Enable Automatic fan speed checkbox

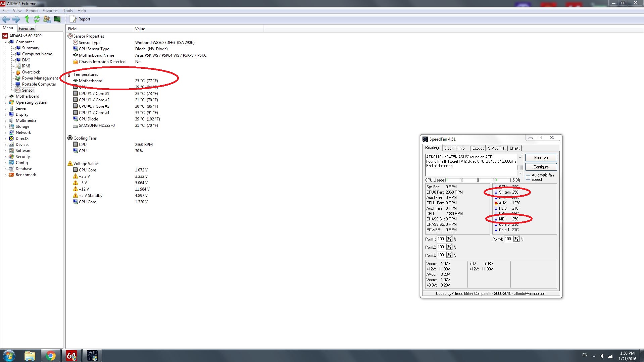pyautogui.click(x=528, y=177)
